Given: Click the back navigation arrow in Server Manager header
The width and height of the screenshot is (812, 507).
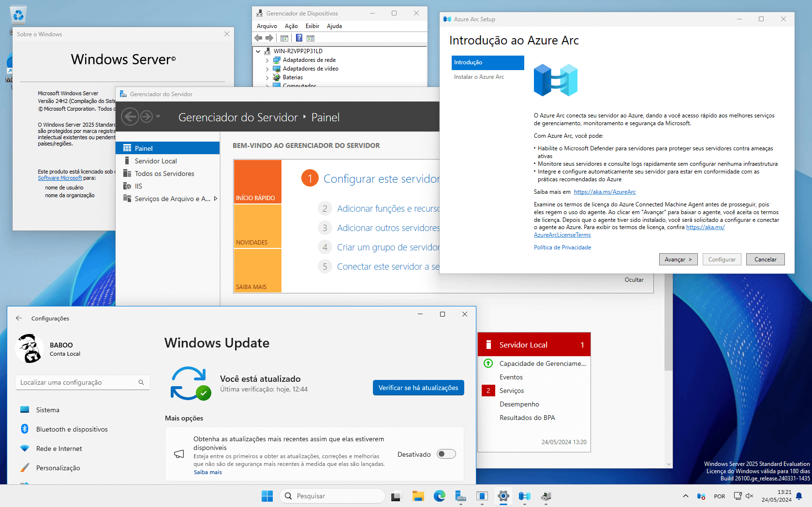Looking at the screenshot, I should tap(130, 116).
